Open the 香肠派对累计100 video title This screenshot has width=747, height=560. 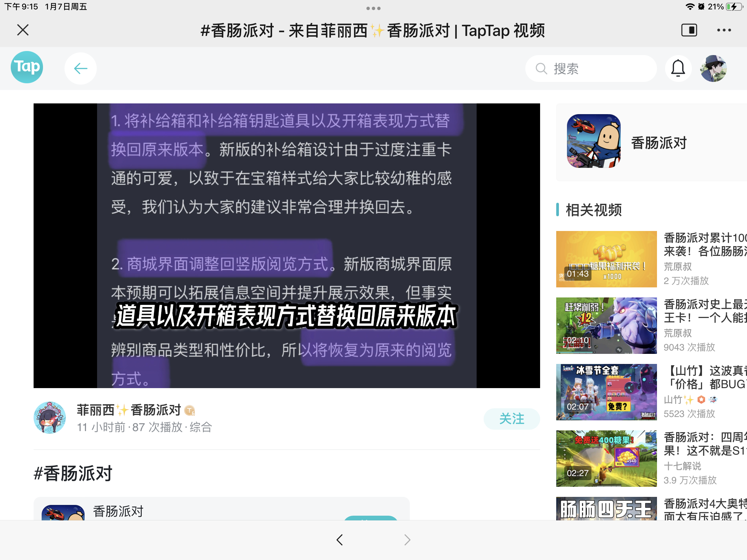(705, 244)
